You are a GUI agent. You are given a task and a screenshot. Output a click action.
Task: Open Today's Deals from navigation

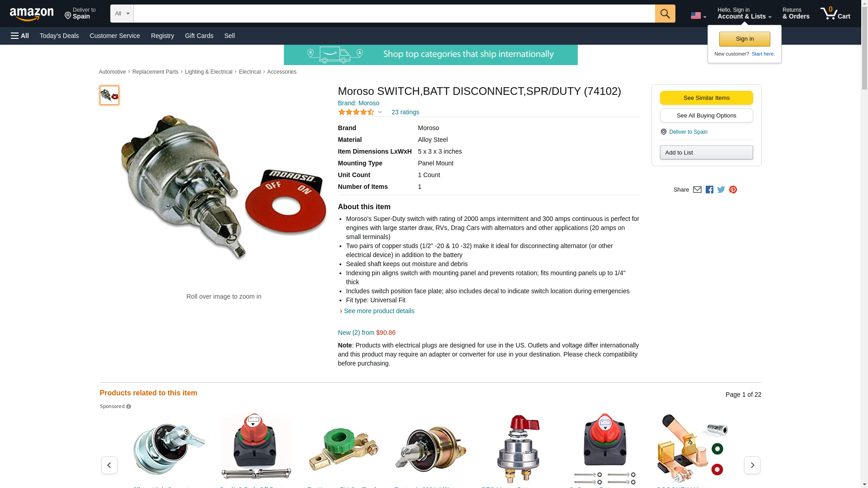click(59, 36)
